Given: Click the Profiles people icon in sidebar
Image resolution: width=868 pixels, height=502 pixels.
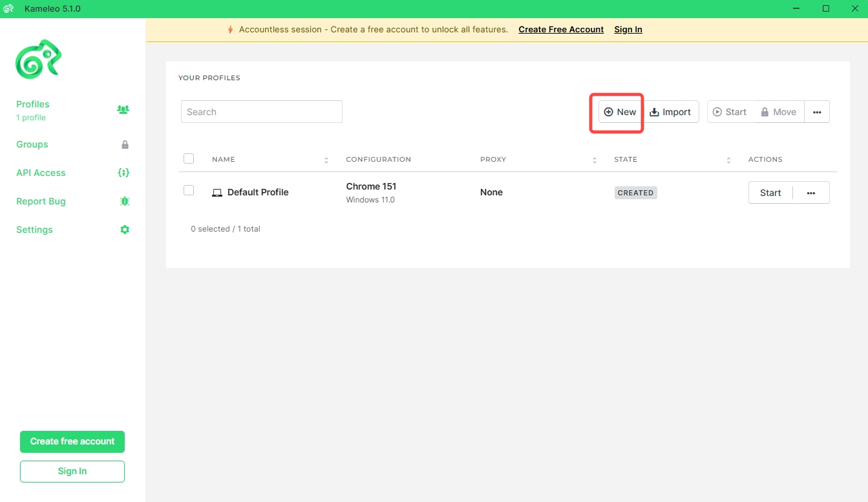Looking at the screenshot, I should [x=123, y=109].
